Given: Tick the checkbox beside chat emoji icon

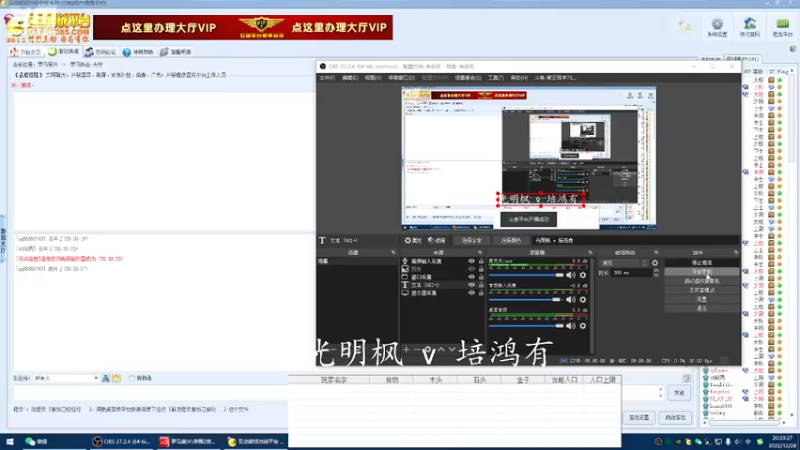Looking at the screenshot, I should pos(132,379).
